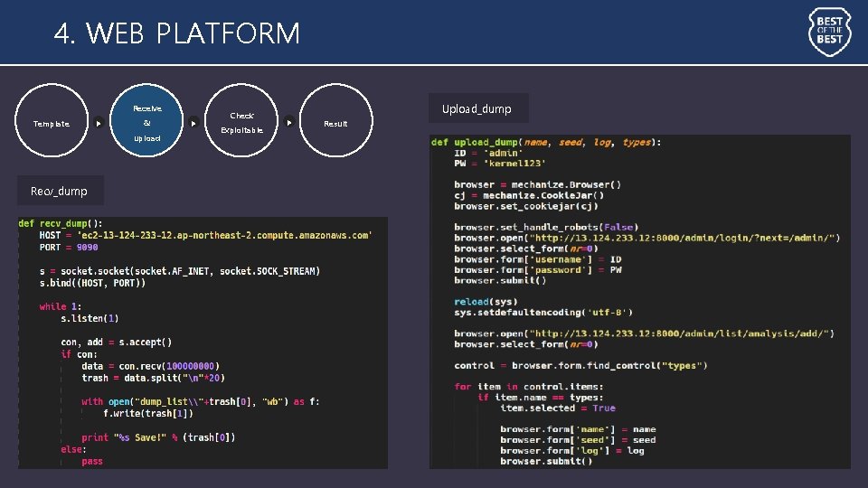This screenshot has width=868, height=488.
Task: Click arrow between Receive & Upload and Check Exploitable
Action: [x=193, y=123]
